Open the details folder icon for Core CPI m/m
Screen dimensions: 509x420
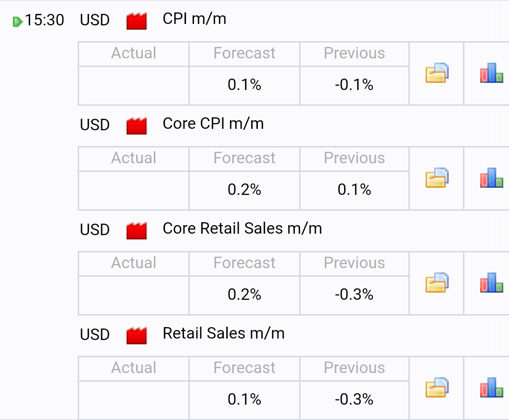[x=437, y=178]
